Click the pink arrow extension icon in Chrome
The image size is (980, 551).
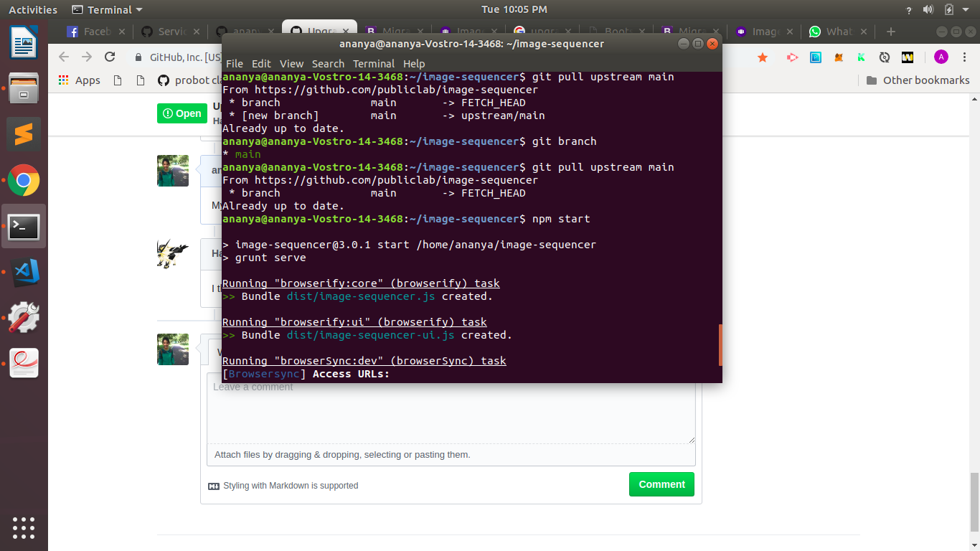point(792,57)
